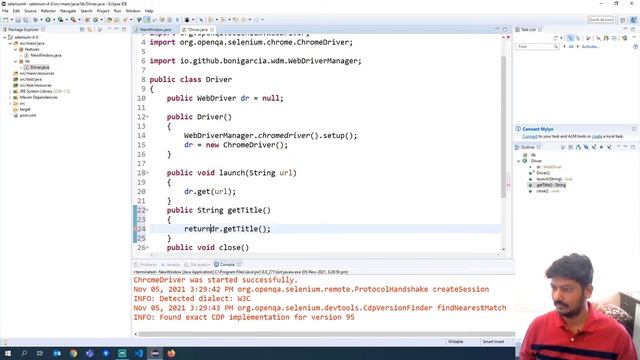Open the Debug button dropdown arrow
The height and width of the screenshot is (360, 640).
coord(41,20)
